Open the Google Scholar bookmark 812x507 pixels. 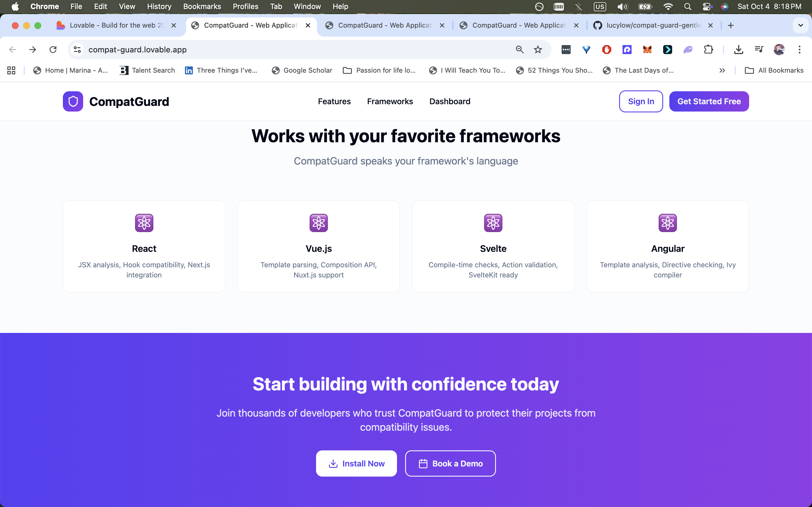click(302, 70)
